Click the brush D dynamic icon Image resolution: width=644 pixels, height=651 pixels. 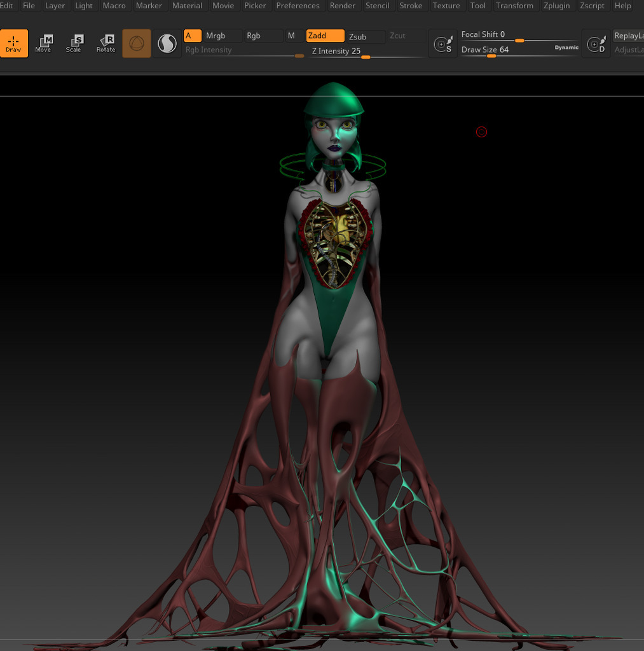coord(596,44)
